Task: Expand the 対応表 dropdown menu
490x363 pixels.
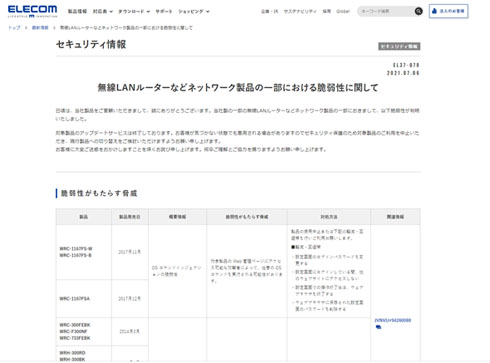Action: pyautogui.click(x=102, y=11)
